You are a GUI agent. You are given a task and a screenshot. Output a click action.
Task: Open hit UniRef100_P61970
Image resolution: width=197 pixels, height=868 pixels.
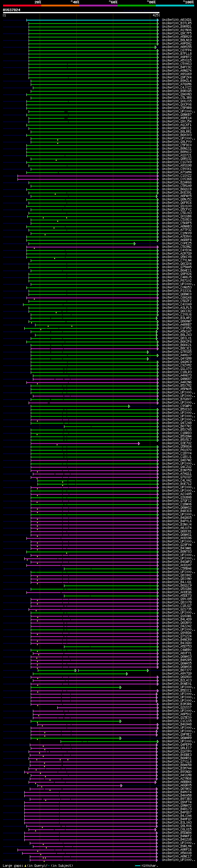(x=176, y=450)
